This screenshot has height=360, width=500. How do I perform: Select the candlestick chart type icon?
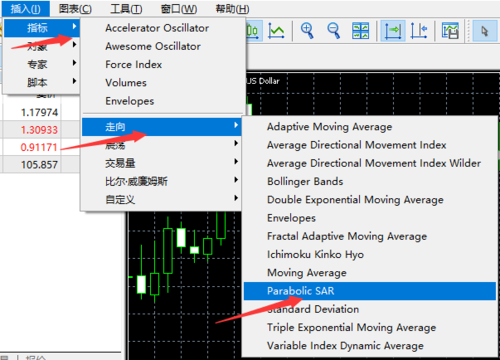tap(254, 31)
